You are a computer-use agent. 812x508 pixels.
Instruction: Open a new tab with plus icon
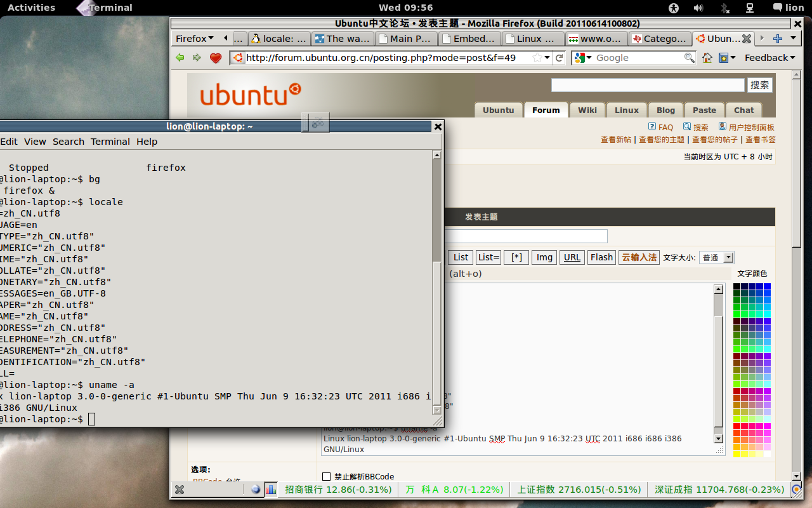point(778,39)
